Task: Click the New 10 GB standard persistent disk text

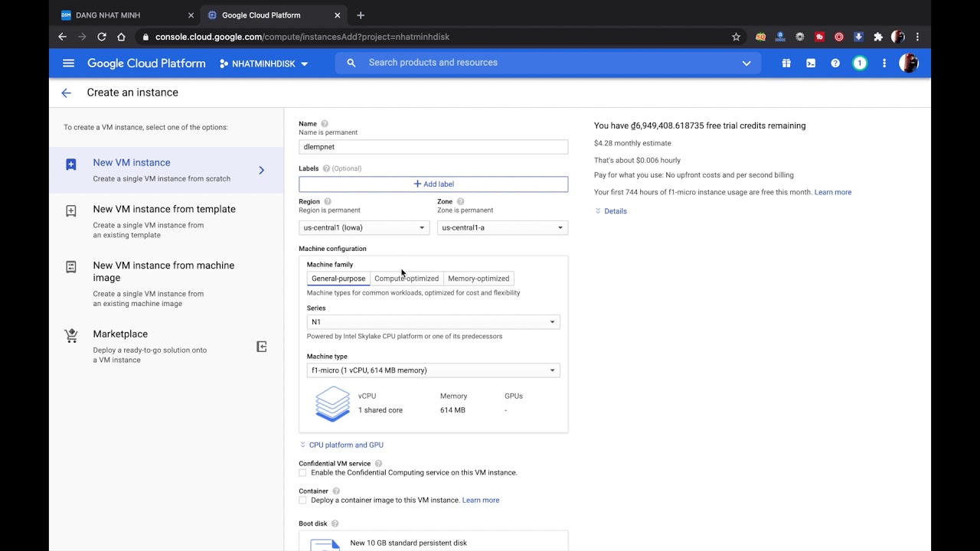Action: click(409, 543)
